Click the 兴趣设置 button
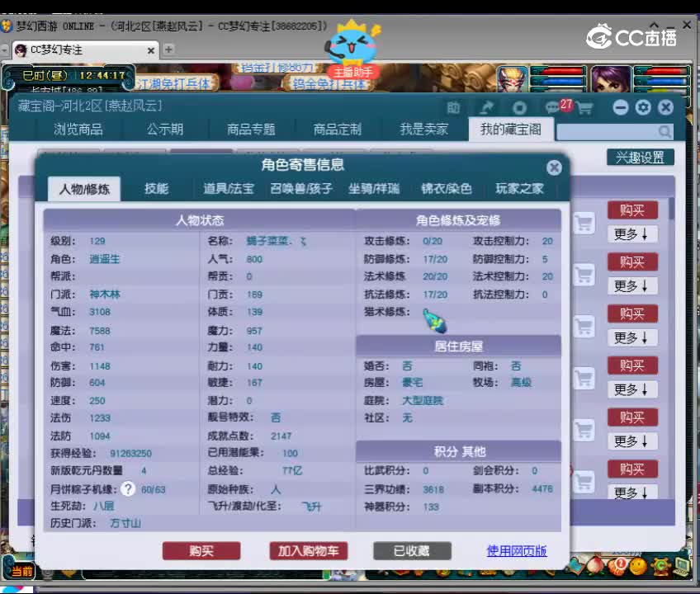This screenshot has width=700, height=594. click(x=641, y=157)
